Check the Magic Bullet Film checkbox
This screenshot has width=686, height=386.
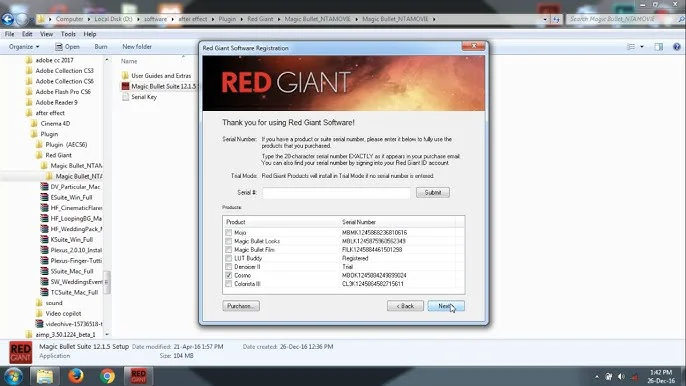pos(228,249)
